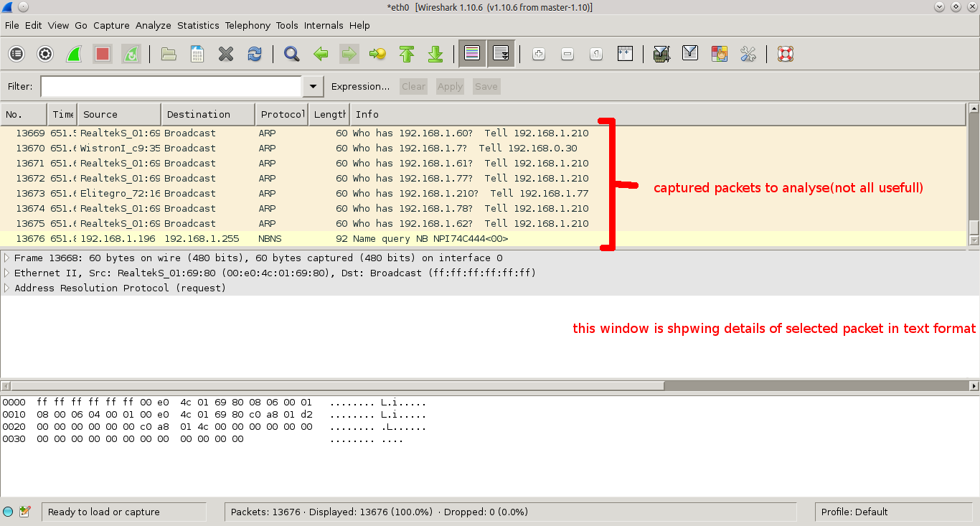Save this capture file icon
The width and height of the screenshot is (980, 526).
coord(197,54)
